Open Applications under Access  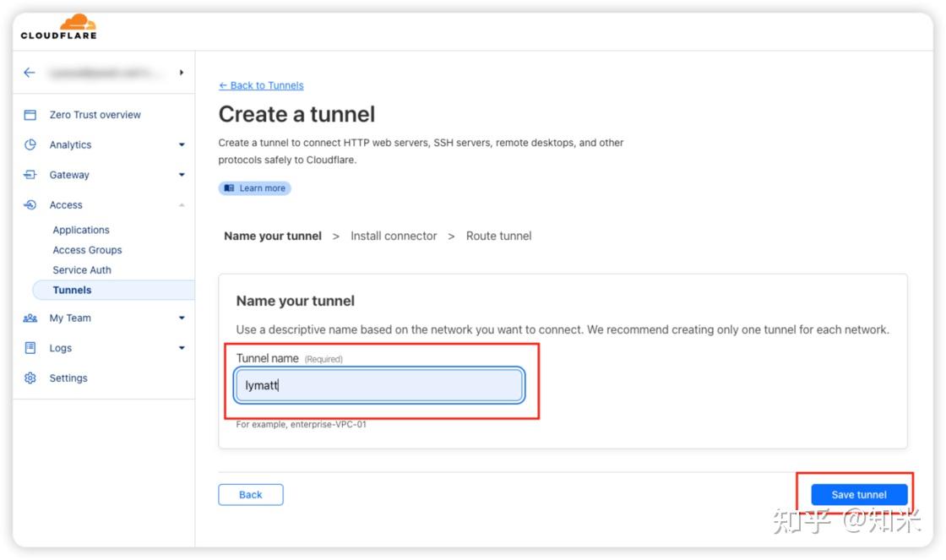click(81, 229)
